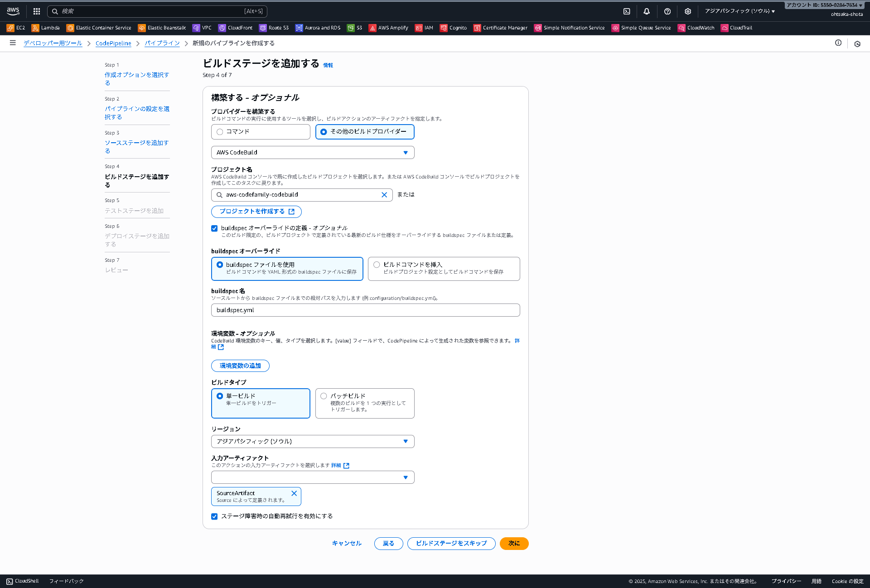The width and height of the screenshot is (870, 588).
Task: Remove the SourceArtifact tag
Action: 294,493
